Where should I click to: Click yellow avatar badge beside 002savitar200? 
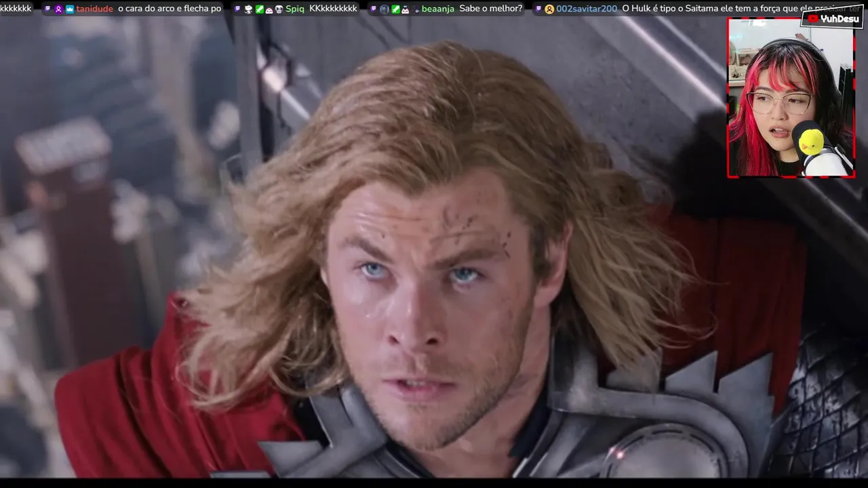pos(549,9)
